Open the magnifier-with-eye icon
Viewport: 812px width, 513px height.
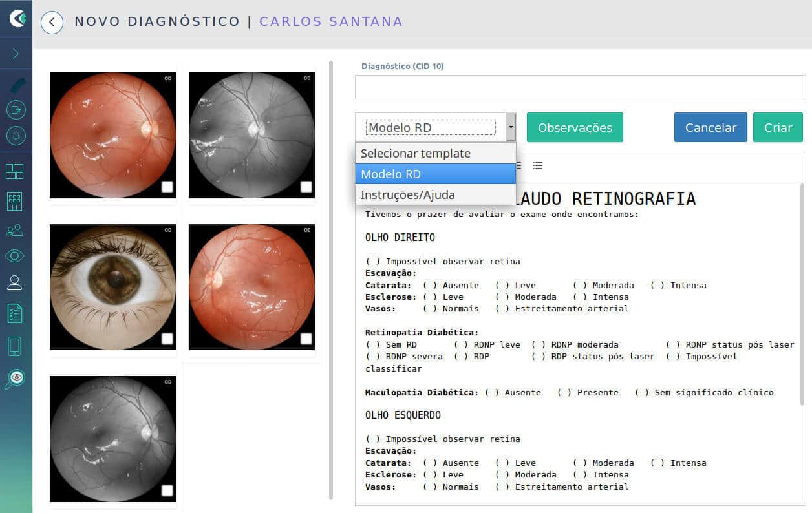(14, 379)
